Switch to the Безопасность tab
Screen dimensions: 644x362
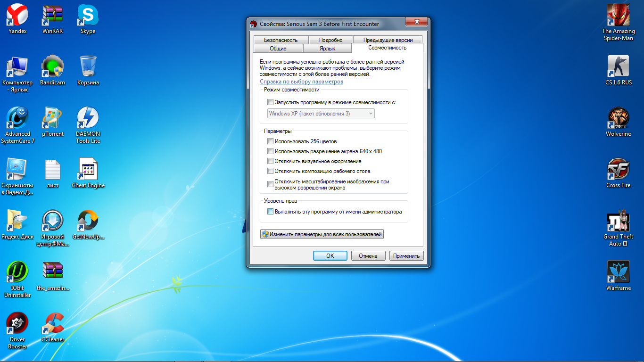tap(281, 40)
